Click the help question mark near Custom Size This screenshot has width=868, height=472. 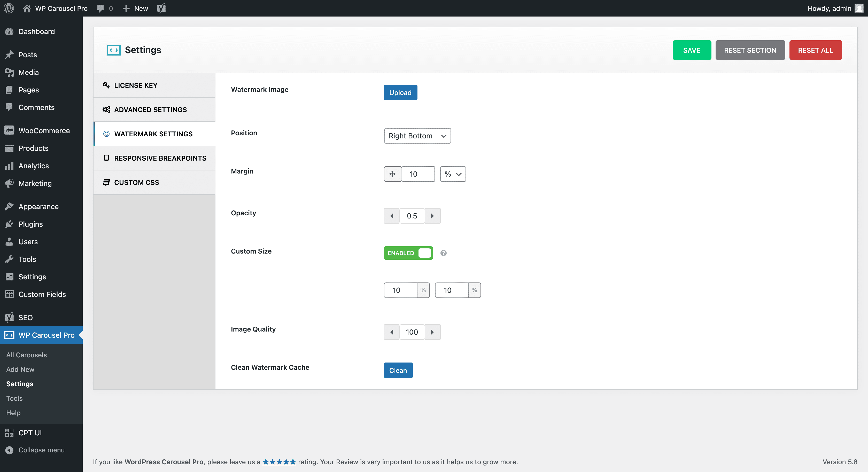[443, 253]
